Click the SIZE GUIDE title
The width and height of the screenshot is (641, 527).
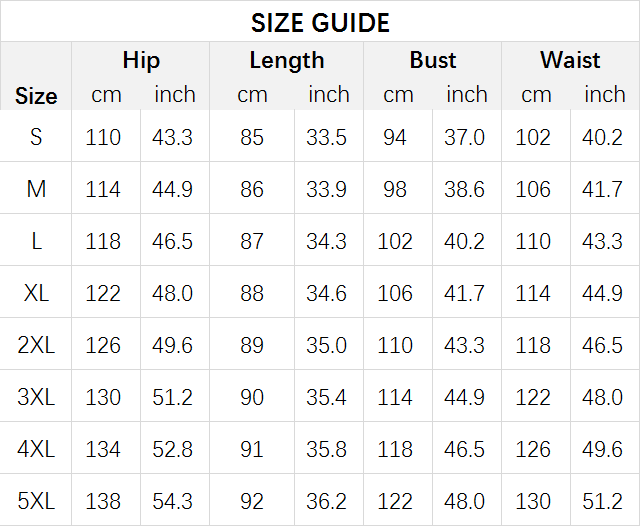(320, 22)
